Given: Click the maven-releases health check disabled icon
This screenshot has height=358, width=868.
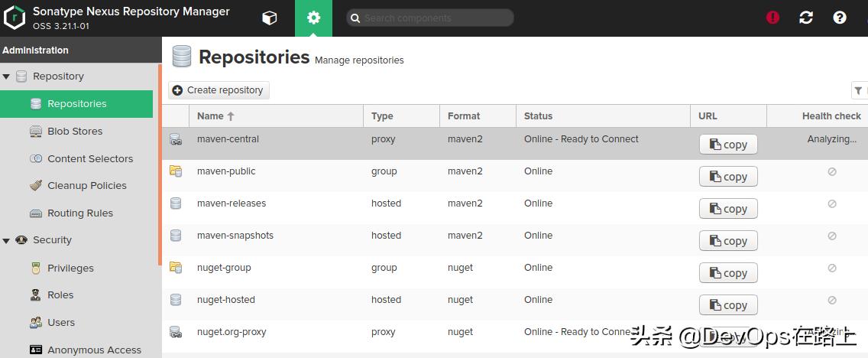Looking at the screenshot, I should pyautogui.click(x=831, y=204).
